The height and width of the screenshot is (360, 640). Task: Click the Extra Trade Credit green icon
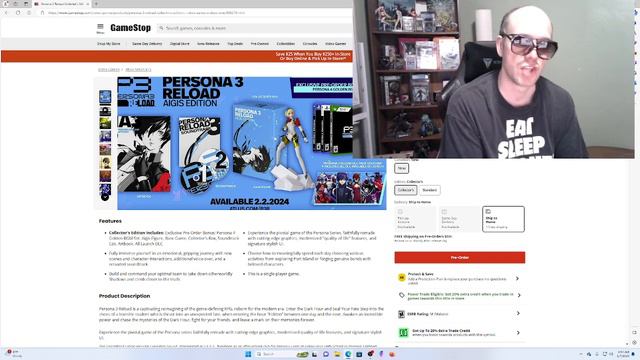point(403,333)
